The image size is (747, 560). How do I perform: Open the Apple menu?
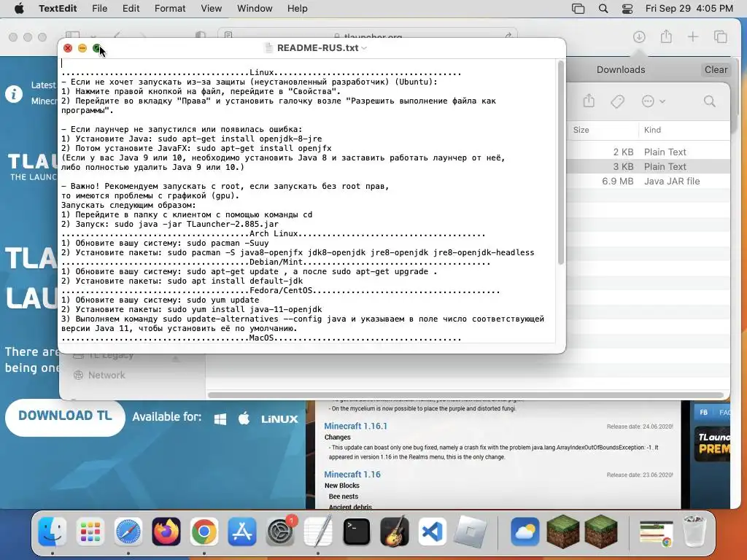point(19,9)
